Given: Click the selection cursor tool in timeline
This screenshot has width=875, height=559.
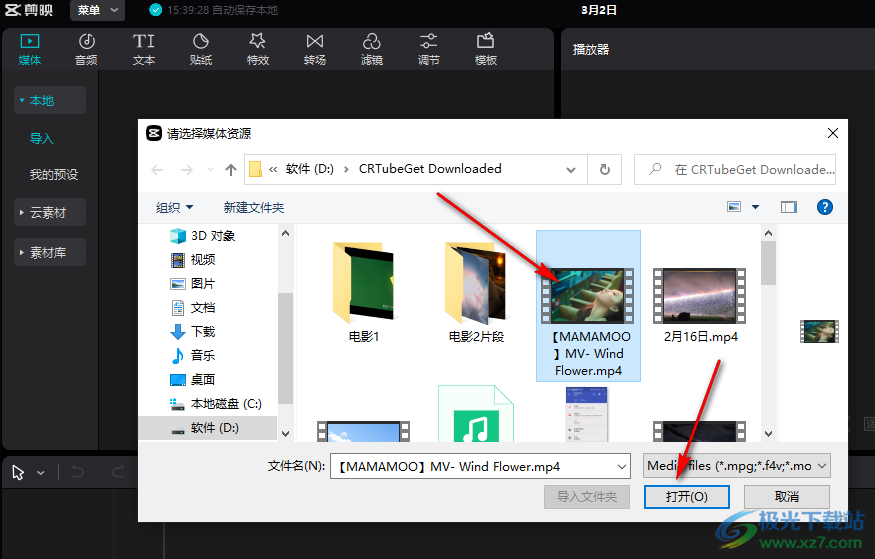Looking at the screenshot, I should (x=18, y=473).
